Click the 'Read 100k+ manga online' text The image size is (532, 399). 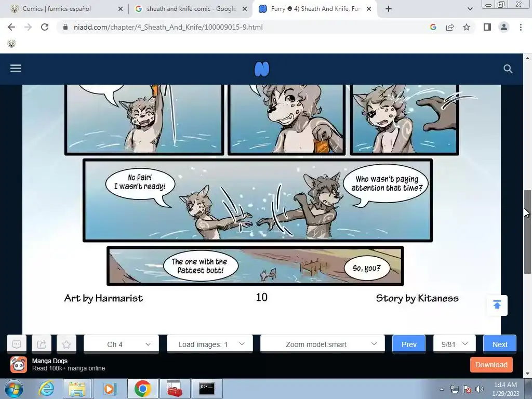[69, 368]
